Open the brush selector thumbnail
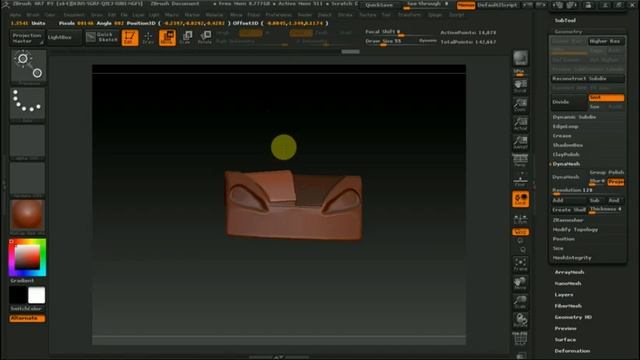The width and height of the screenshot is (640, 360). click(x=28, y=67)
